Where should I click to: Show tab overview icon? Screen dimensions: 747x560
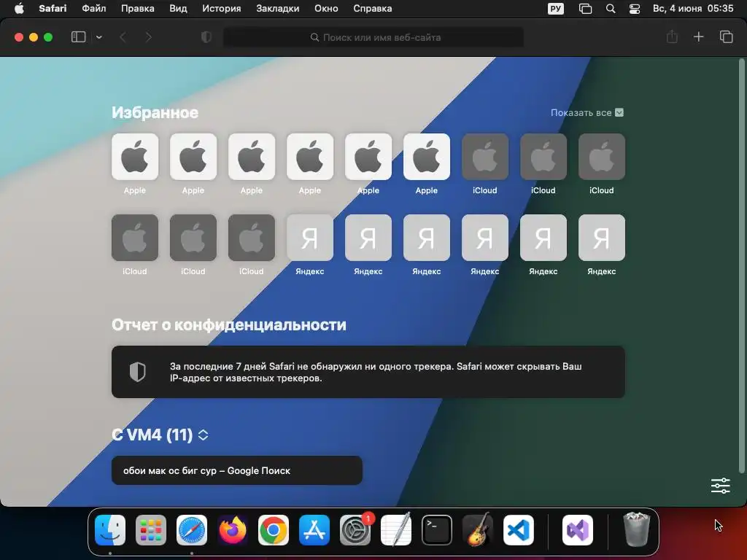click(x=726, y=36)
